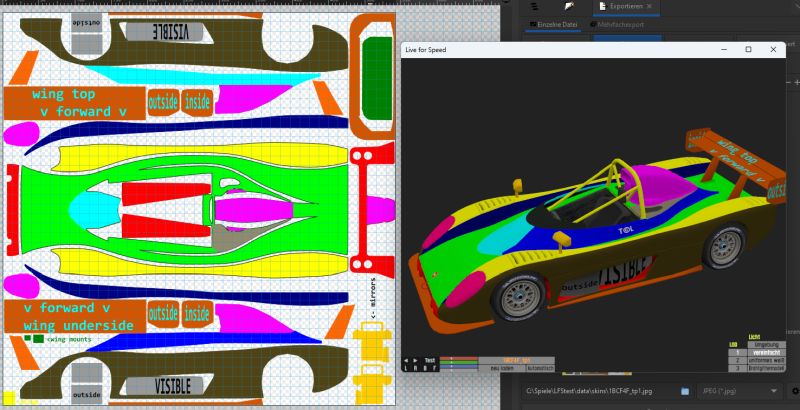
Task: Click the minus icon in Inkscape panel
Action: tap(788, 82)
